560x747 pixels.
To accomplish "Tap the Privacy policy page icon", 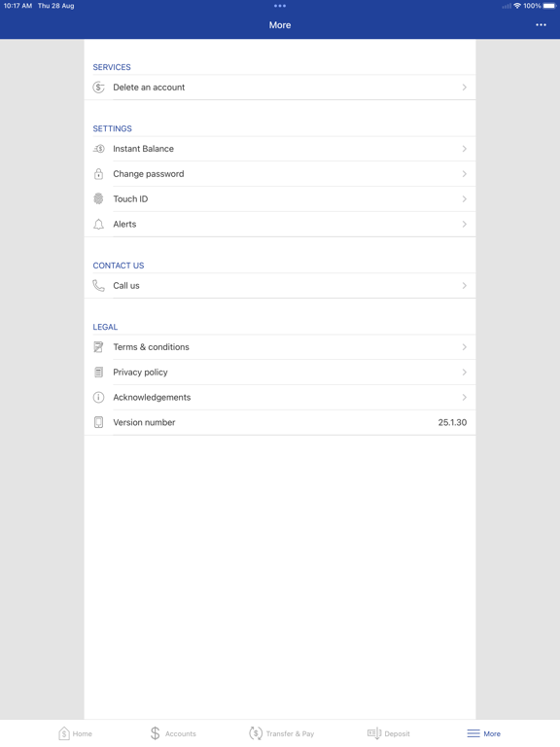I will tap(98, 373).
